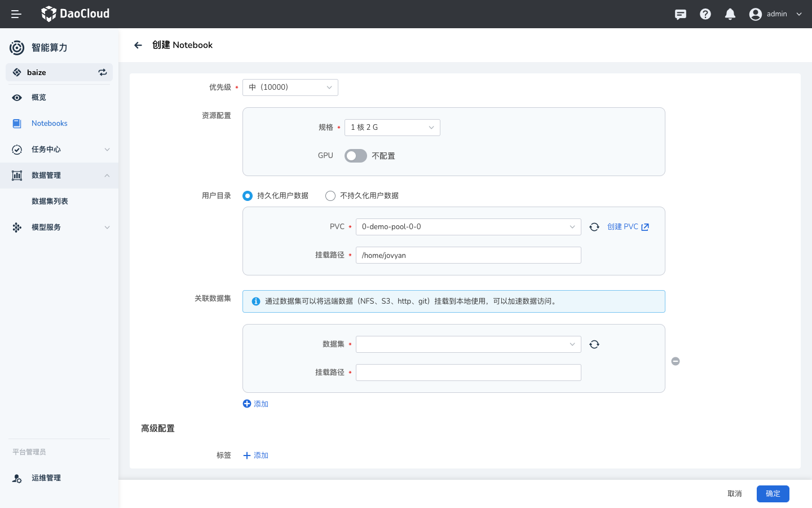Open the 规格 spec dropdown

pyautogui.click(x=392, y=128)
